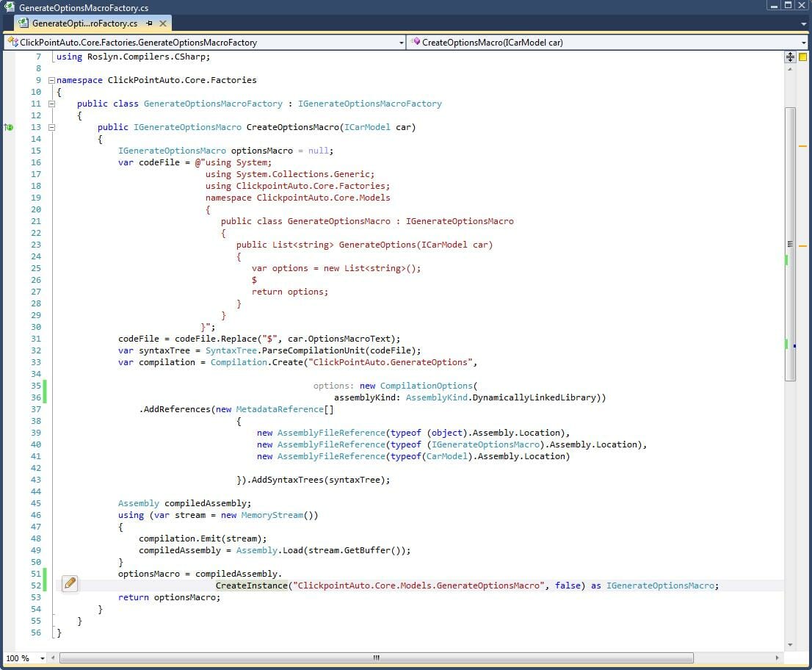Click 'MetadataReference' on line 37
812x670 pixels.
280,409
